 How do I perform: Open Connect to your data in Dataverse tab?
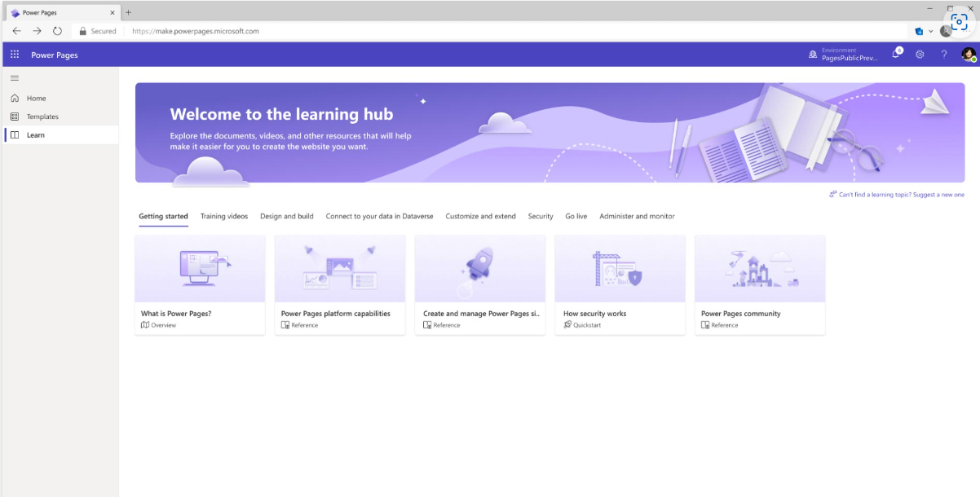[379, 217]
